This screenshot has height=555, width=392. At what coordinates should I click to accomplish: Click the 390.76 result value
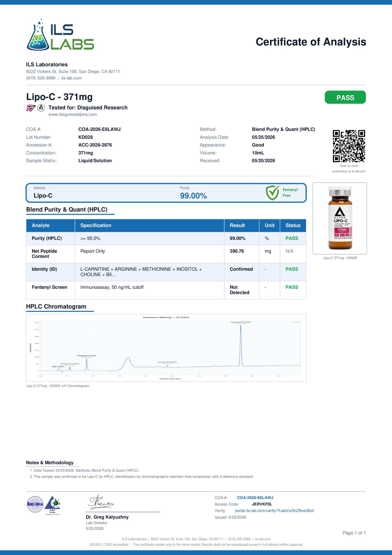pyautogui.click(x=237, y=251)
